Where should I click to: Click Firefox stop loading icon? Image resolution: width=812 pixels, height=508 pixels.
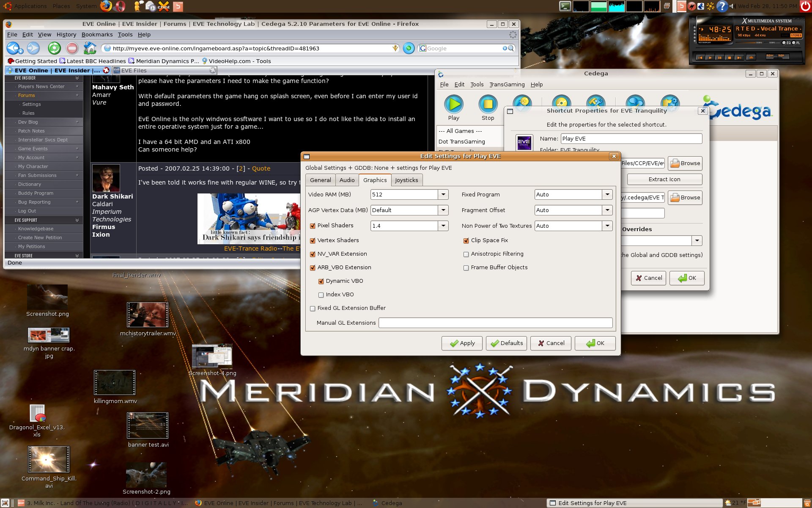point(72,48)
